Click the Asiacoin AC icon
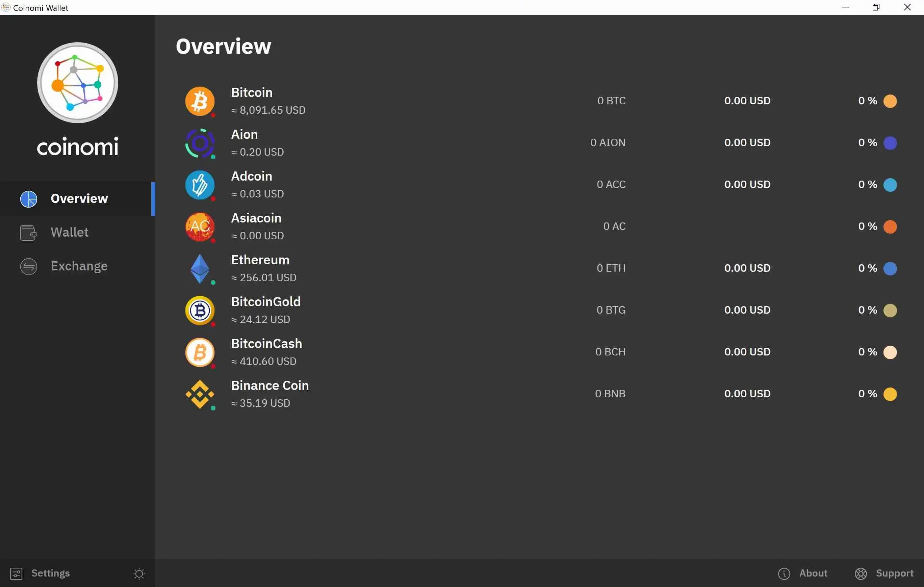924x587 pixels. tap(200, 226)
